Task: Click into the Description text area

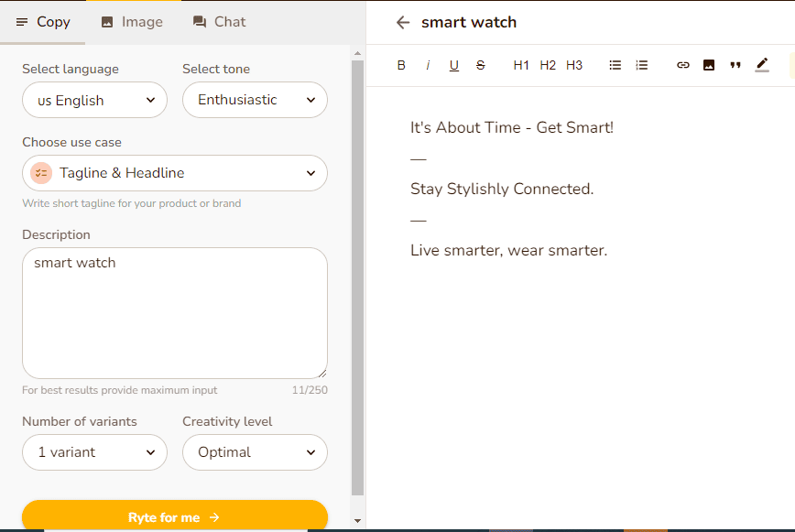Action: pyautogui.click(x=175, y=313)
